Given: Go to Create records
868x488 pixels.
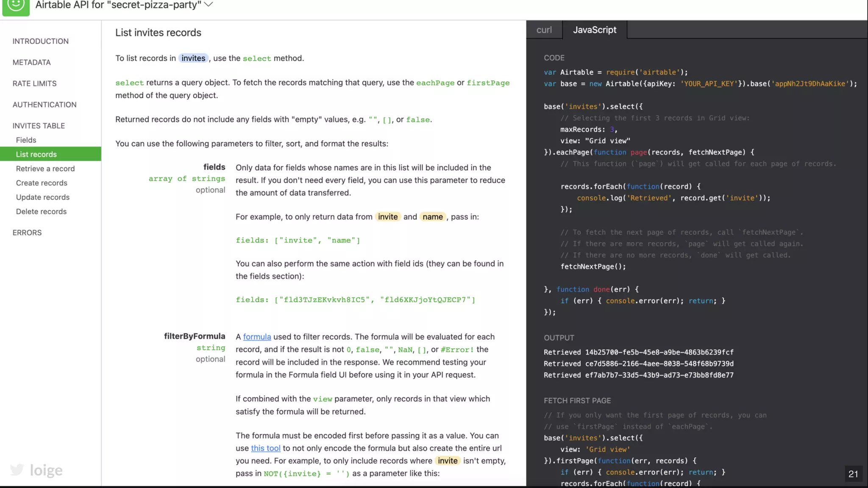Looking at the screenshot, I should click(42, 183).
